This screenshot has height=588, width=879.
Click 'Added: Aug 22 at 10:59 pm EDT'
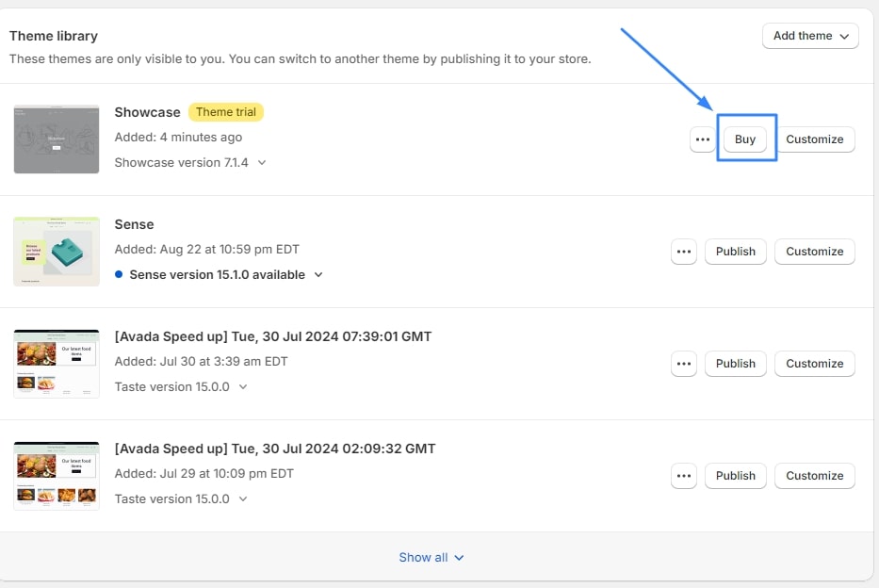point(207,250)
